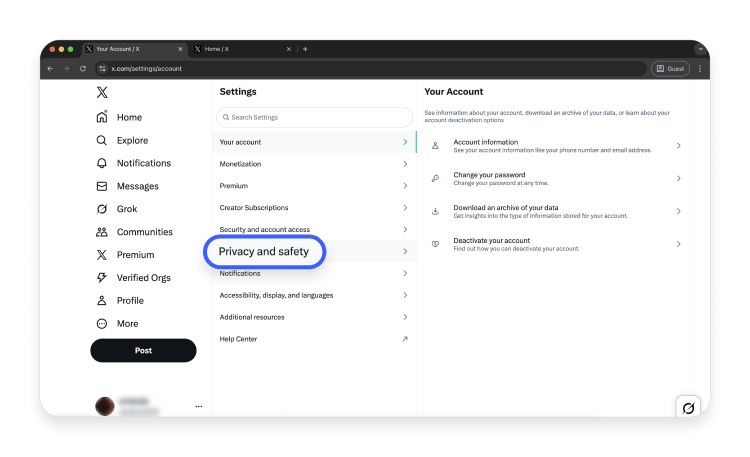750x457 pixels.
Task: Open Additional resources
Action: pos(314,317)
